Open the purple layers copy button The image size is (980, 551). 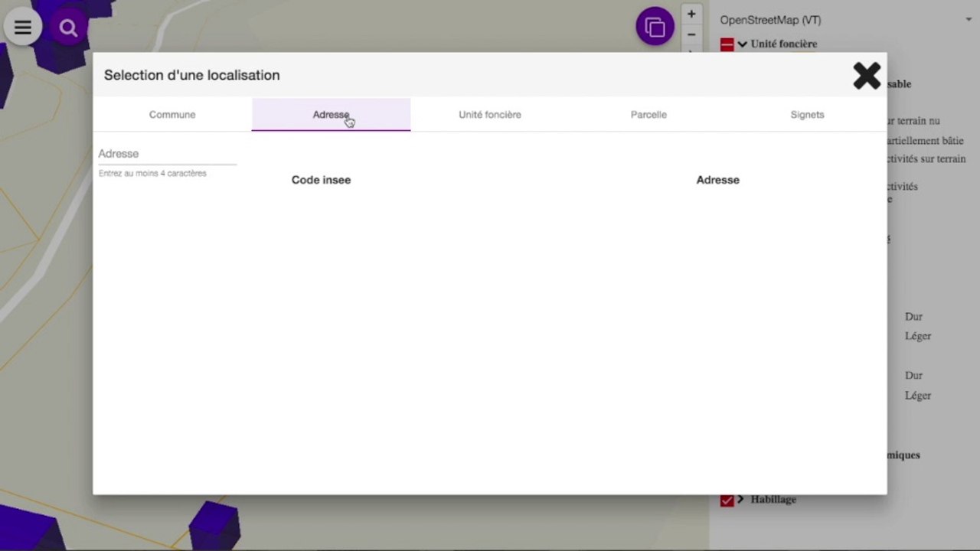click(655, 27)
